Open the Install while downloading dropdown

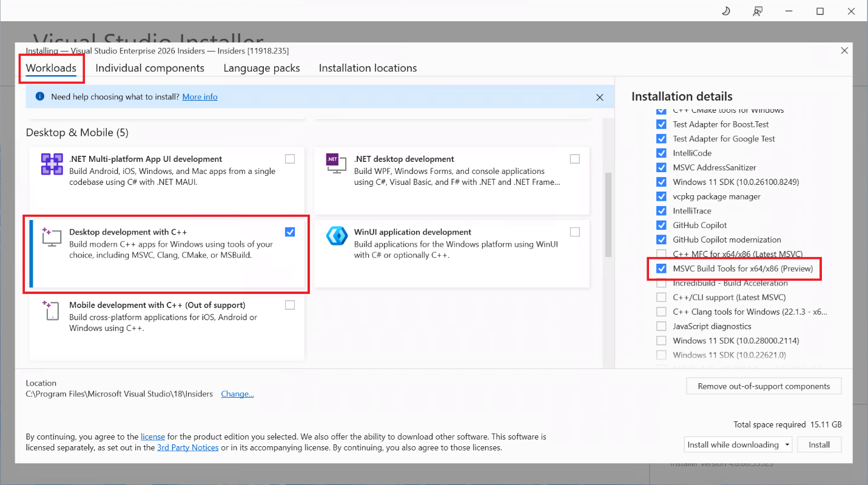pyautogui.click(x=738, y=444)
